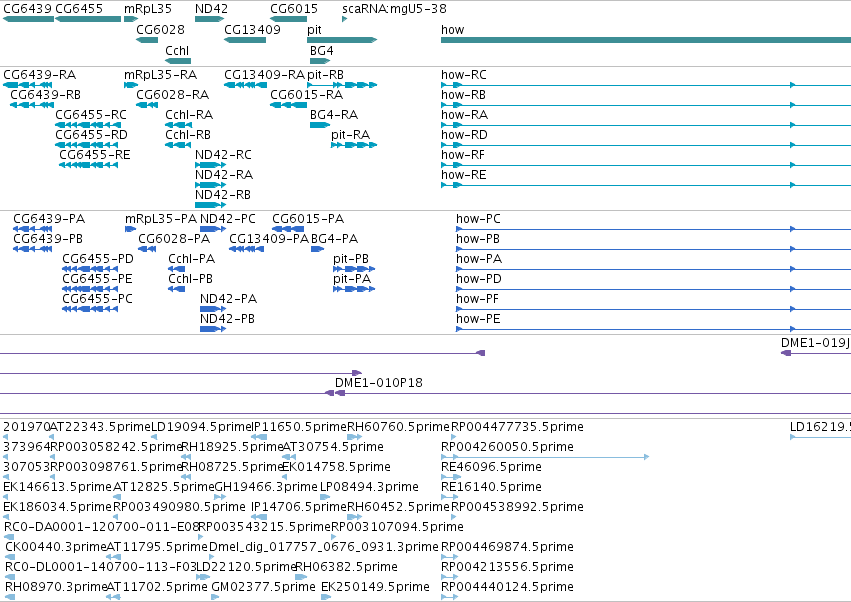Click the LD19094.5prime EST label
This screenshot has height=602, width=851.
(x=201, y=427)
